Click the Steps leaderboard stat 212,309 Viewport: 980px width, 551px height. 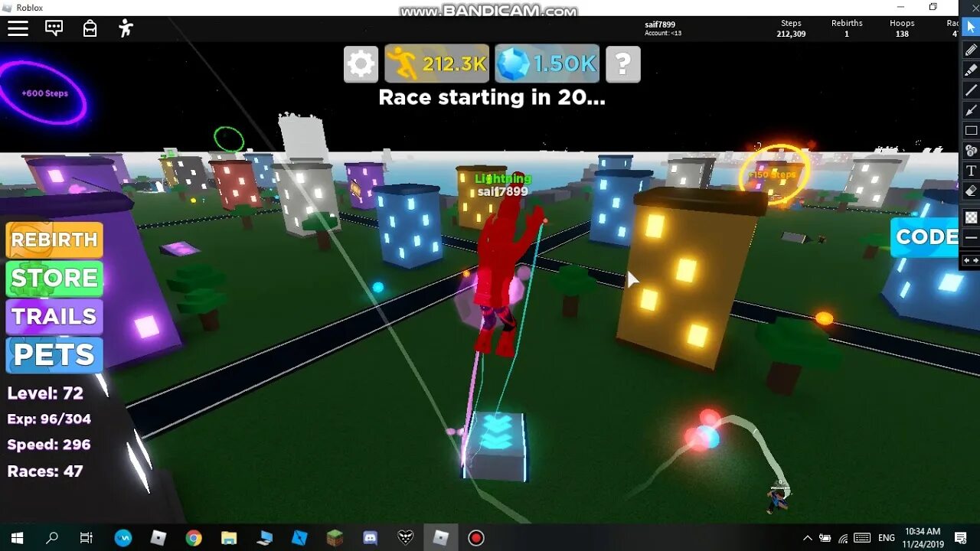[791, 28]
